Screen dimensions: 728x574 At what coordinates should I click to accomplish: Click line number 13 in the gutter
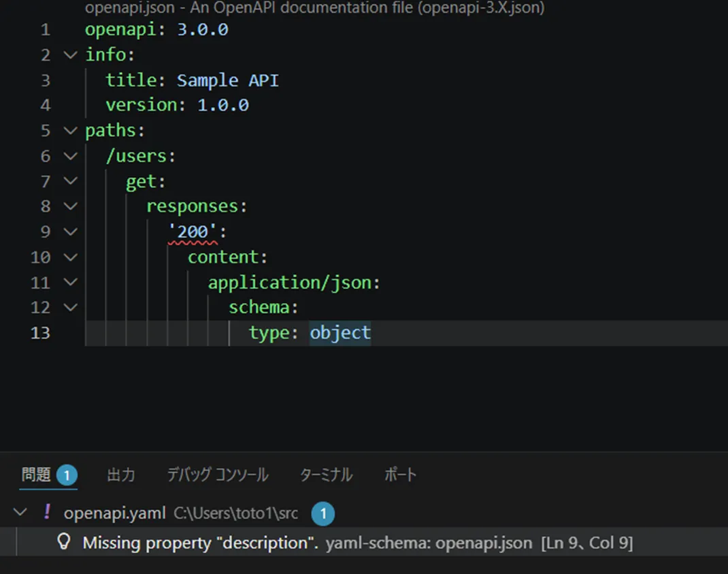[40, 333]
